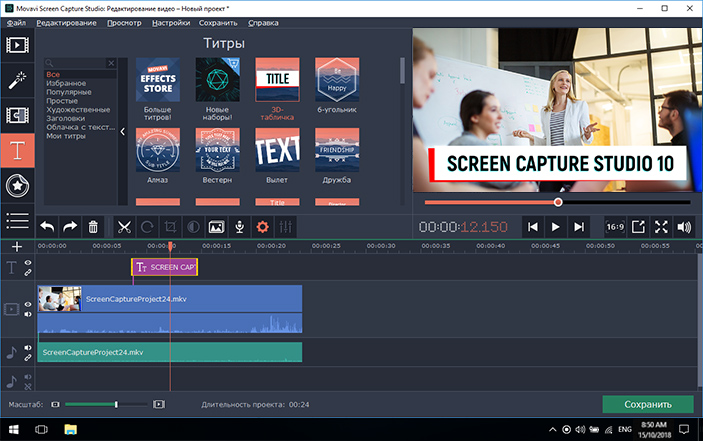Open clip properties gear icon
Image resolution: width=703 pixels, height=441 pixels.
click(x=263, y=227)
